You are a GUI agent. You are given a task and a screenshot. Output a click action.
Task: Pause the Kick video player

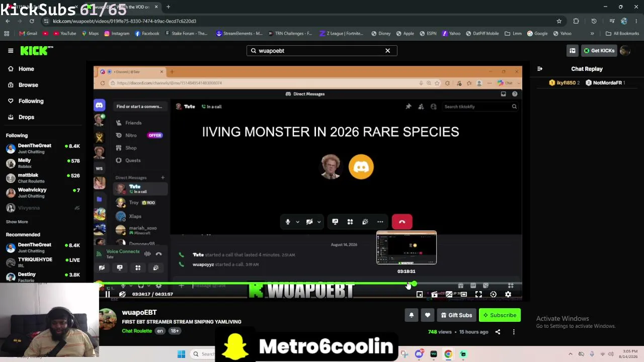107,294
